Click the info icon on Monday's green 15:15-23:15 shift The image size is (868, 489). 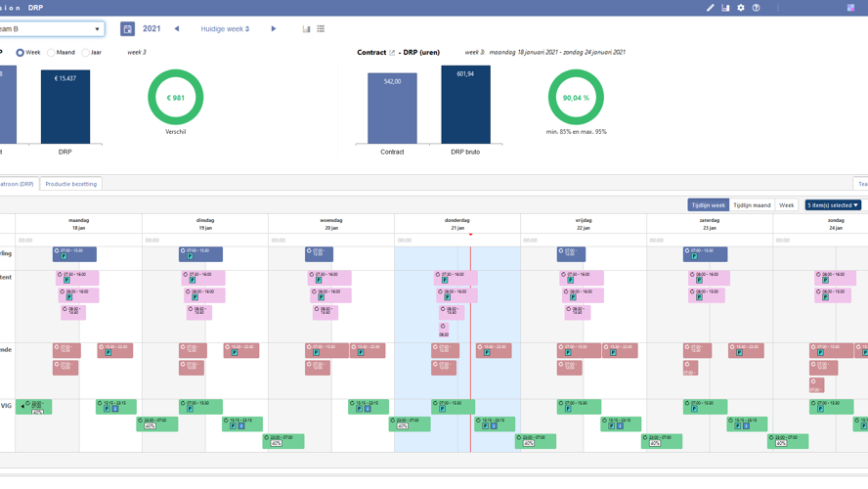pyautogui.click(x=115, y=409)
